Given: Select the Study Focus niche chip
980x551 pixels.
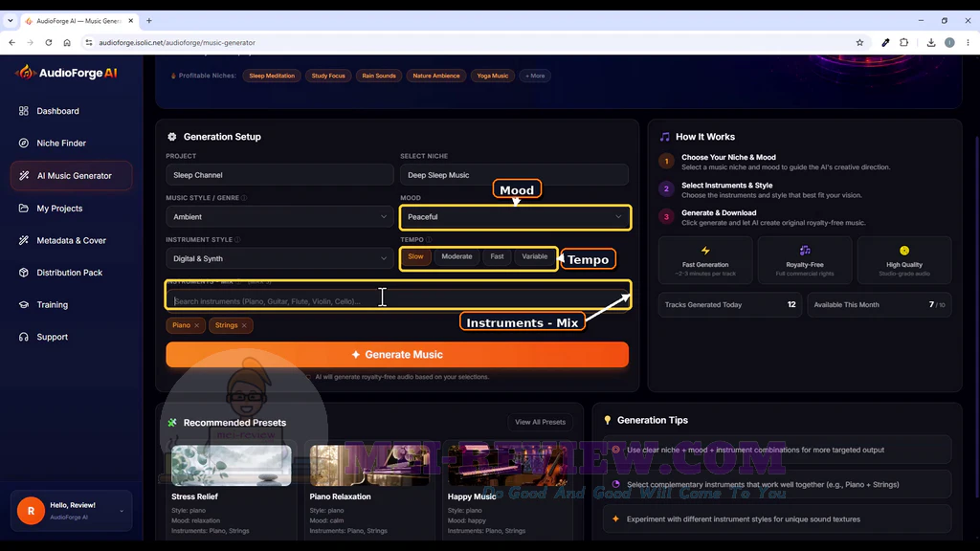Looking at the screenshot, I should [x=328, y=76].
